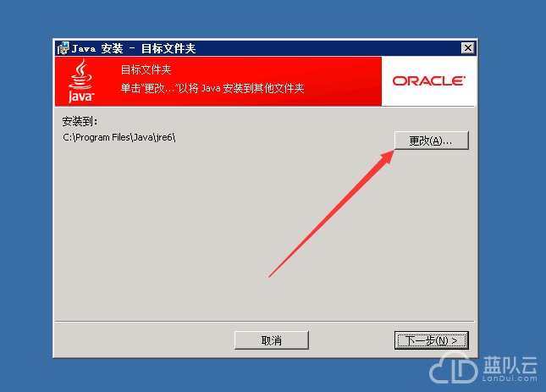Click the 取消 cancel button
Screen dimensions: 546x392
click(272, 340)
